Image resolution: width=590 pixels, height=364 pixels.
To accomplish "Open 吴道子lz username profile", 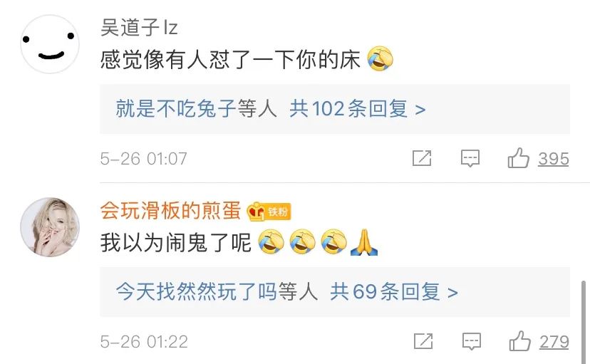I will [x=139, y=28].
